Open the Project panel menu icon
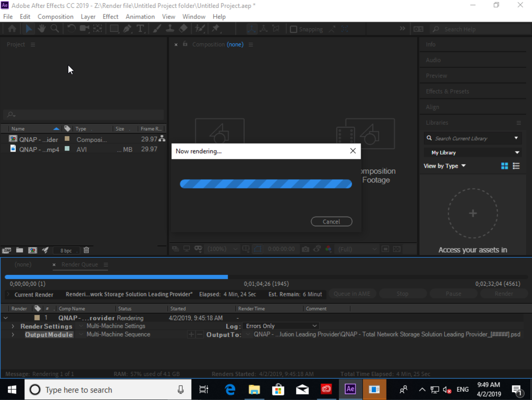Image resolution: width=532 pixels, height=400 pixels. 33,44
